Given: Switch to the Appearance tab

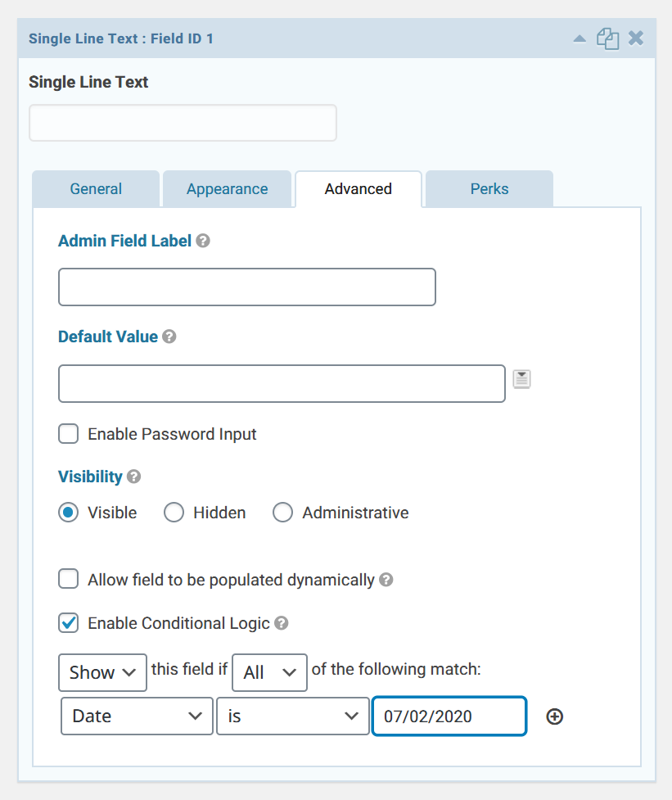Looking at the screenshot, I should click(227, 189).
